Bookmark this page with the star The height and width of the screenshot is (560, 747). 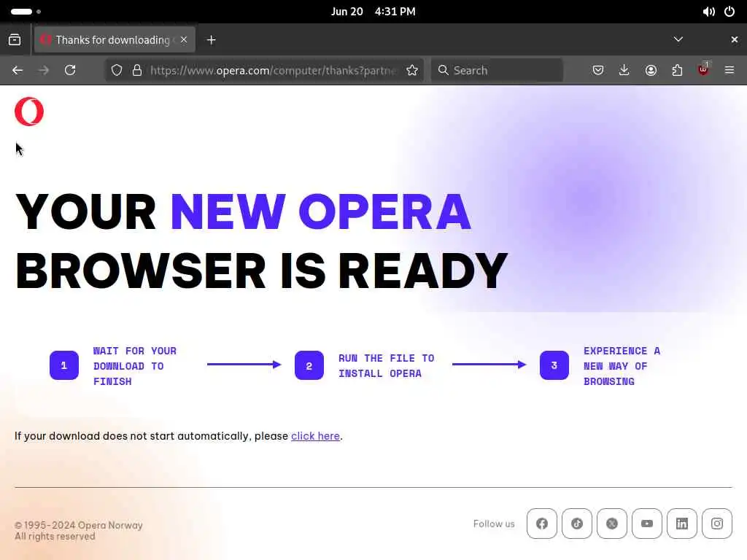[x=412, y=71]
